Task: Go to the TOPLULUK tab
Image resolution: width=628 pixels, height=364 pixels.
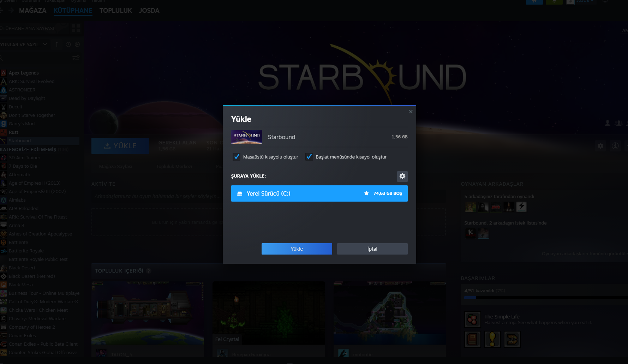Action: (x=116, y=11)
